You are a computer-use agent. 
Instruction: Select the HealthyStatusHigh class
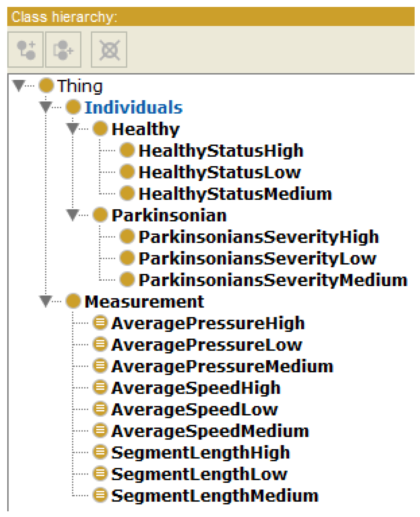click(221, 151)
